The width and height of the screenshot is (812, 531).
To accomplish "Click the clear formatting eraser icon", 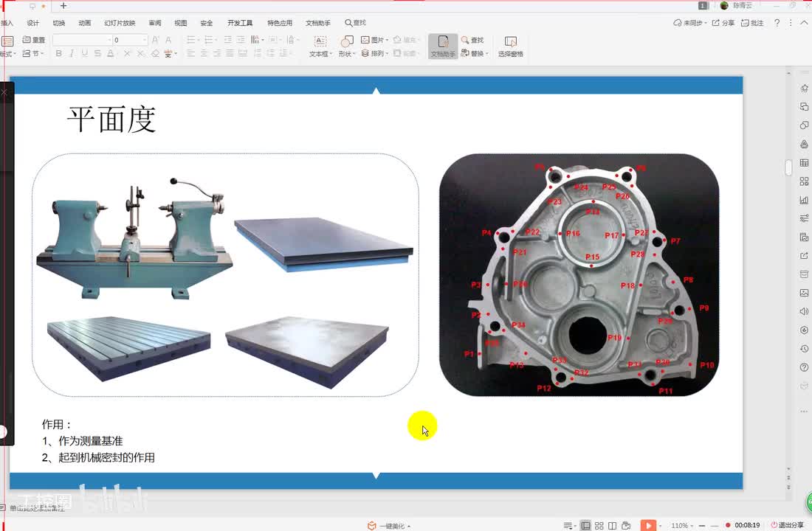I will [x=155, y=53].
